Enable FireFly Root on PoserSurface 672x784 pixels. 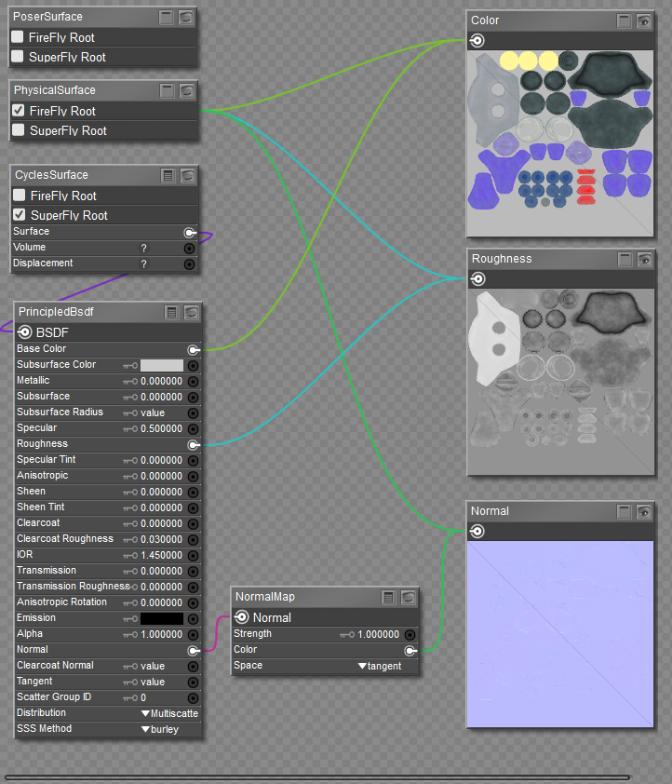click(x=18, y=37)
